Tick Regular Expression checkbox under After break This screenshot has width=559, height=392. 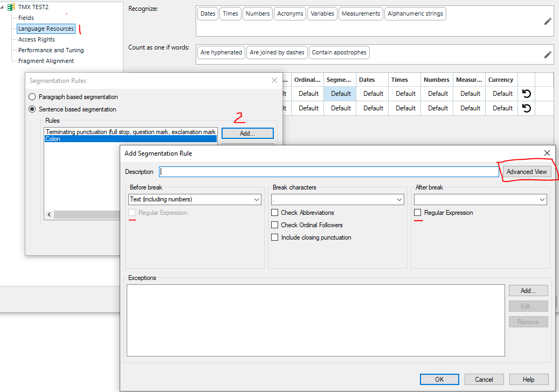click(417, 213)
